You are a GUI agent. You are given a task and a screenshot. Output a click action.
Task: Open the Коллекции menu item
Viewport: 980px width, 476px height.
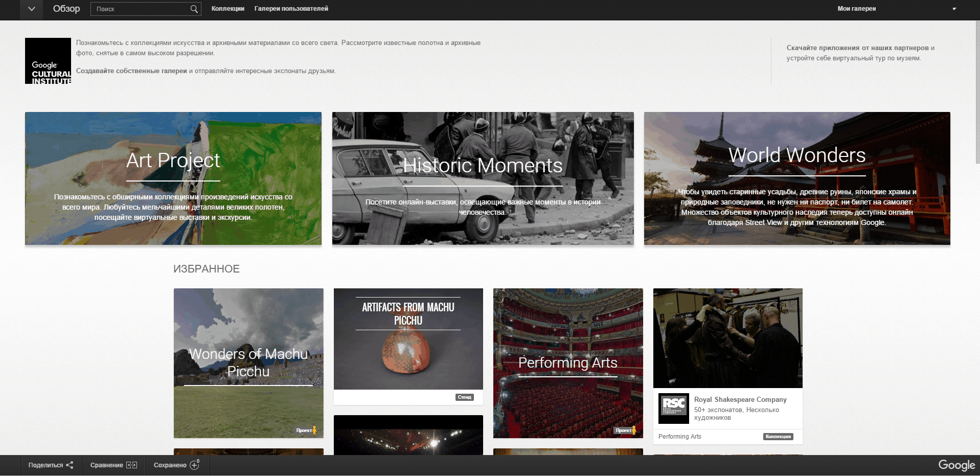pyautogui.click(x=227, y=9)
